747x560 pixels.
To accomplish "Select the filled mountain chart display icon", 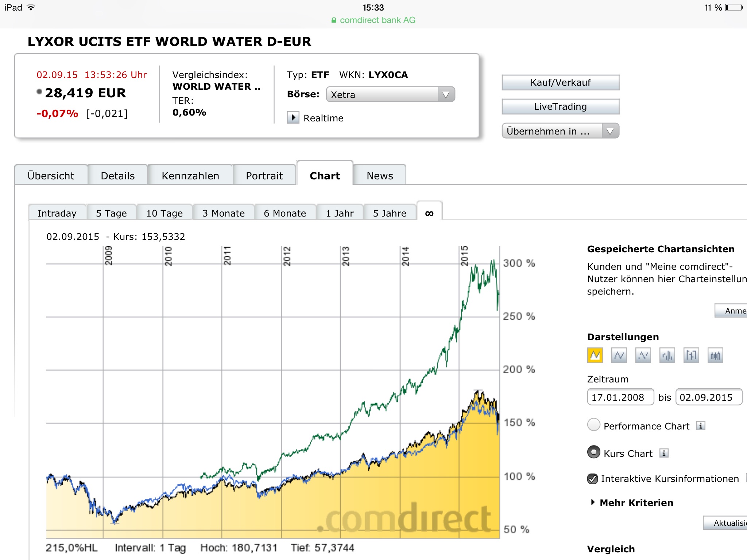I will coord(595,355).
